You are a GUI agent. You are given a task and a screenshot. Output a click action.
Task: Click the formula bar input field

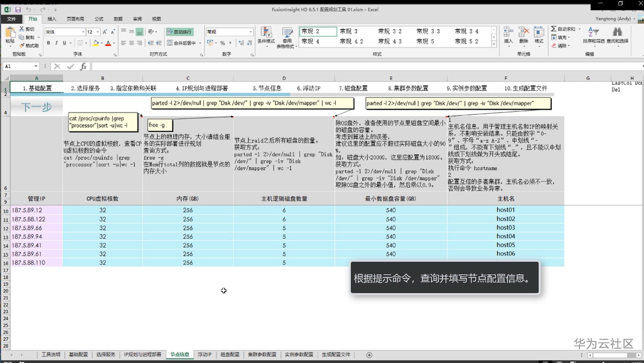366,66
